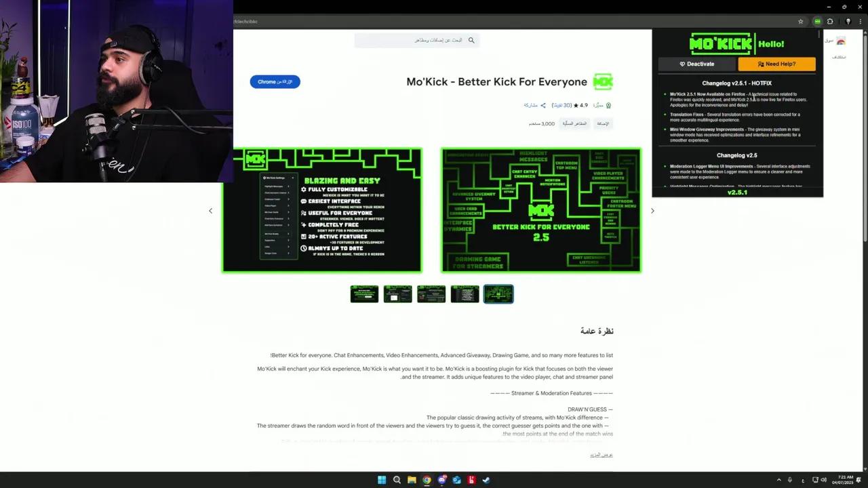This screenshot has width=868, height=488.
Task: Click the Changelog v2.5.1 - HOTFIX heading
Action: [736, 83]
